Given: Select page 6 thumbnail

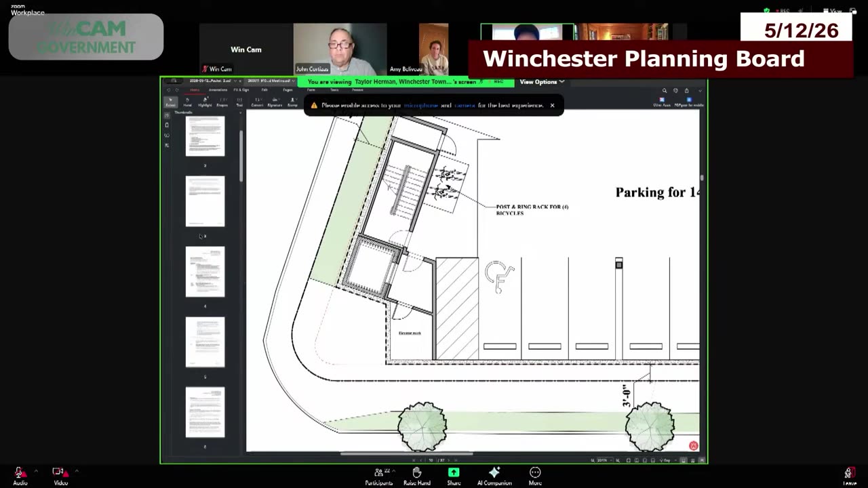Looking at the screenshot, I should [205, 413].
